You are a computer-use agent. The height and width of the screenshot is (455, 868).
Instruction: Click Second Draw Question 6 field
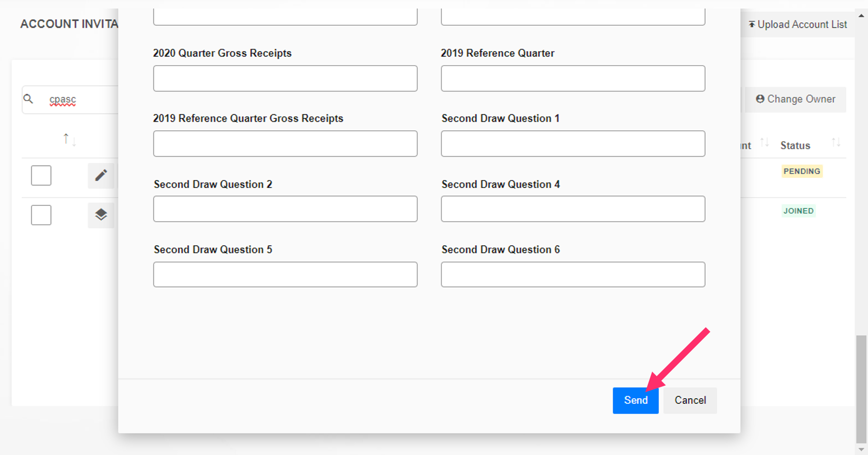573,274
